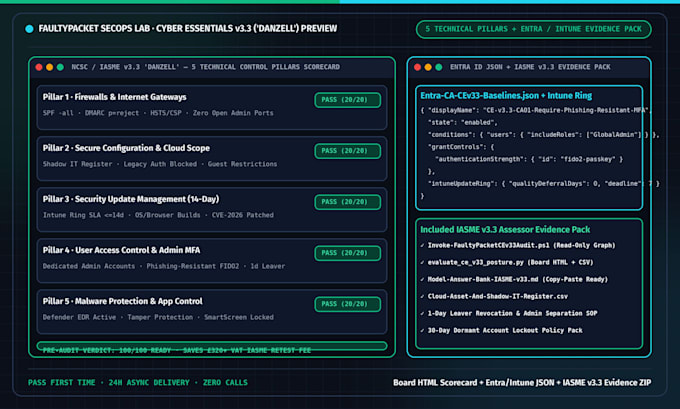Click the 5 Technical Pillars evidence pack badge

pyautogui.click(x=533, y=29)
